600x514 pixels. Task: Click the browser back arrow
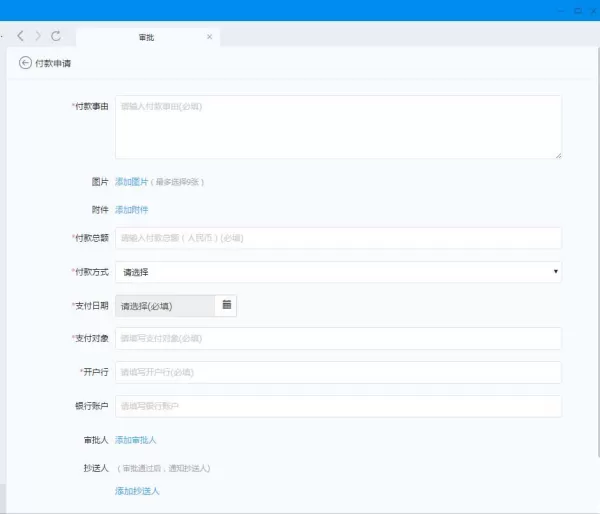pos(21,36)
